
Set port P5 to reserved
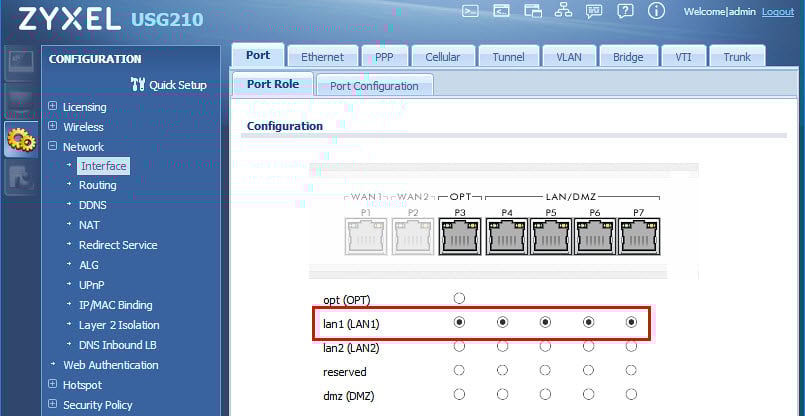point(545,370)
